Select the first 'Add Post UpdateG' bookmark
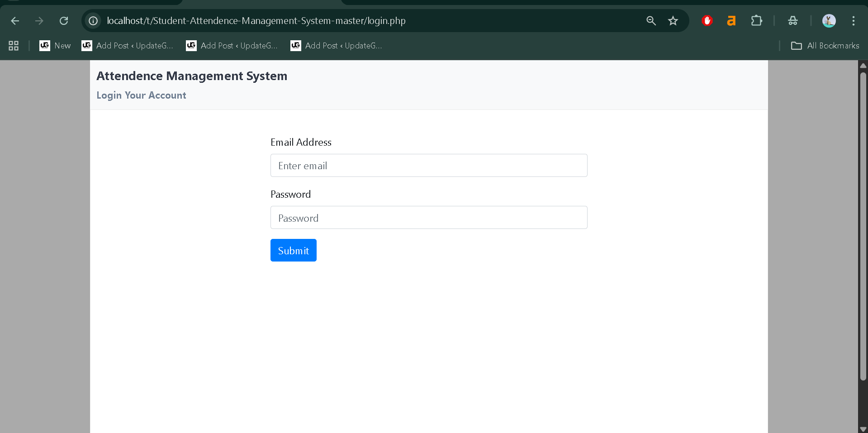868x433 pixels. click(x=127, y=45)
